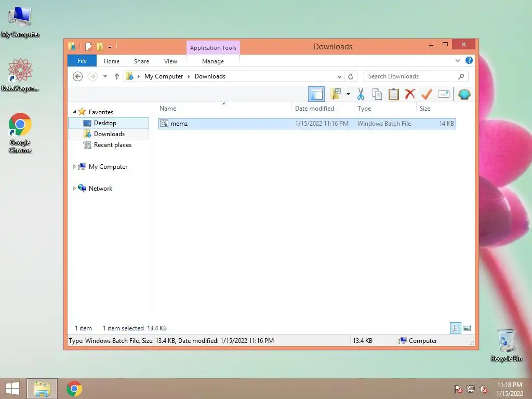Viewport: 532px width, 399px height.
Task: Open the View ribbon tab
Action: click(x=170, y=61)
